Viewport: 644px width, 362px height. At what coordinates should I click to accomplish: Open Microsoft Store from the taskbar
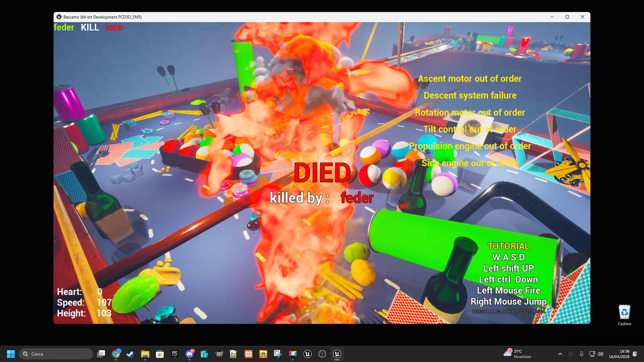160,354
